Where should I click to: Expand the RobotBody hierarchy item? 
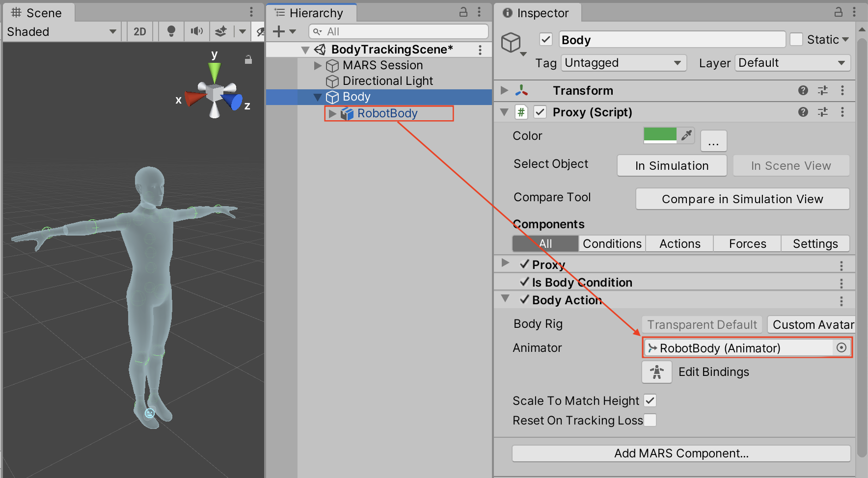(332, 113)
